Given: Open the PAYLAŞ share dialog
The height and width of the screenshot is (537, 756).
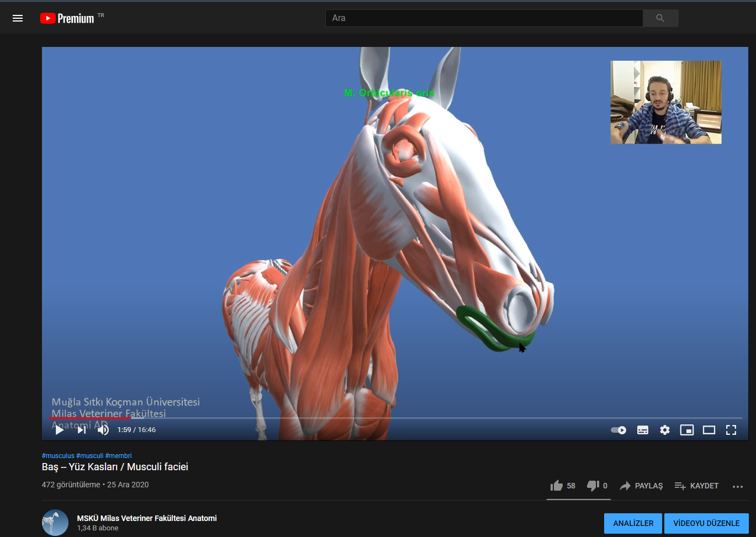Looking at the screenshot, I should pyautogui.click(x=641, y=486).
